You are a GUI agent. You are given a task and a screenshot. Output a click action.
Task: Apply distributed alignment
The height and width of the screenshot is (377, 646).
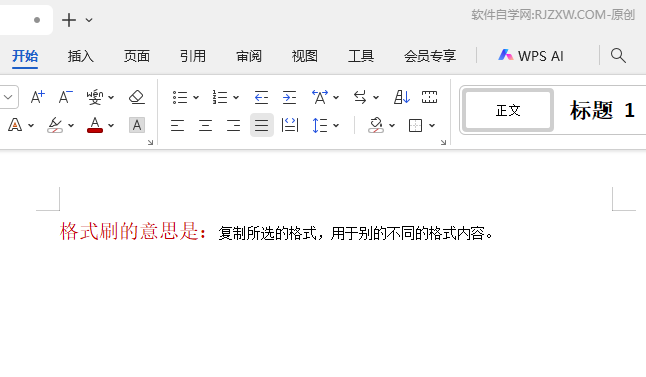click(290, 125)
